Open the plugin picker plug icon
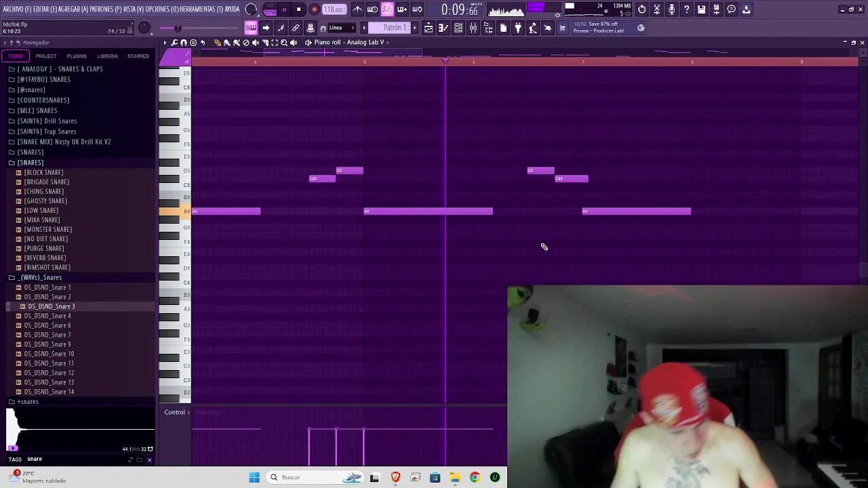The width and height of the screenshot is (868, 488). (x=518, y=28)
